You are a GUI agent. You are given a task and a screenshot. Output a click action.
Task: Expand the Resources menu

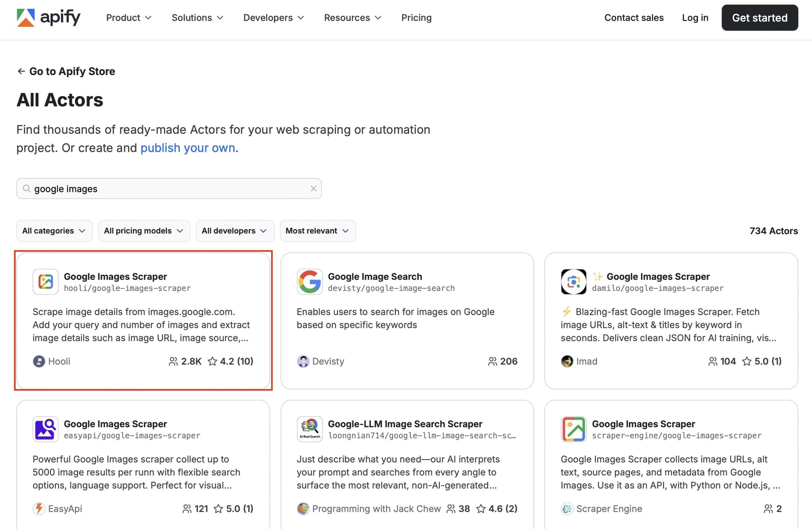[x=352, y=17]
